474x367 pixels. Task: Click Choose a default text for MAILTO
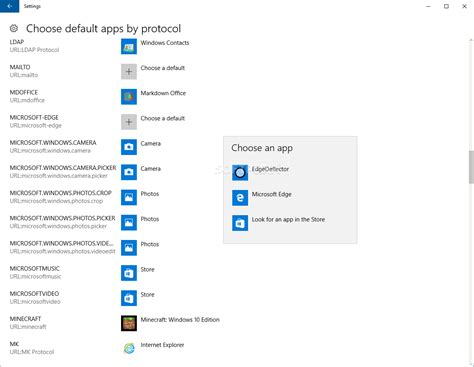tap(163, 68)
